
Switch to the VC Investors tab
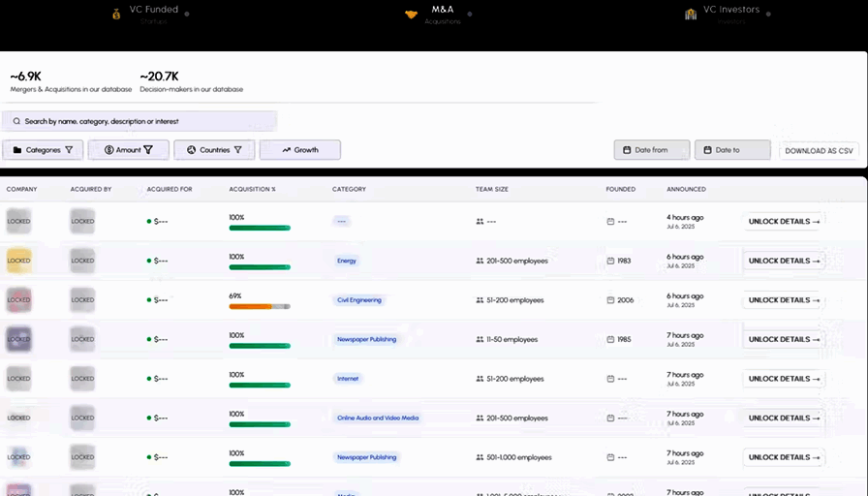click(x=730, y=12)
